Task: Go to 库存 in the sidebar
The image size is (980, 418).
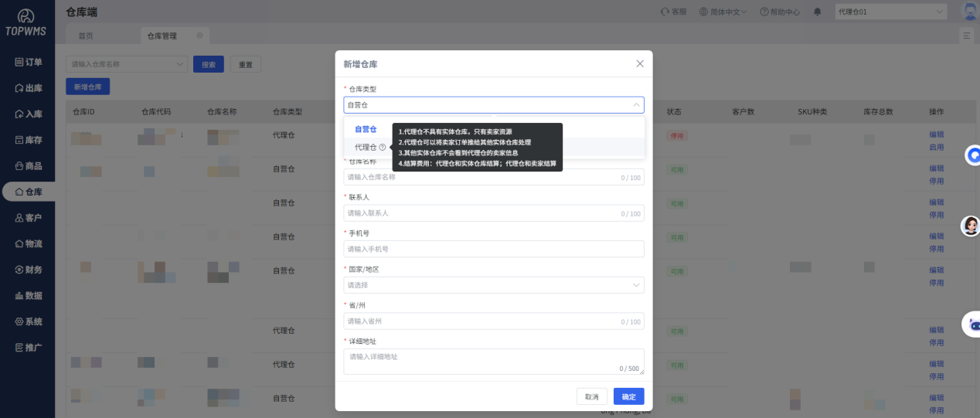Action: 28,140
